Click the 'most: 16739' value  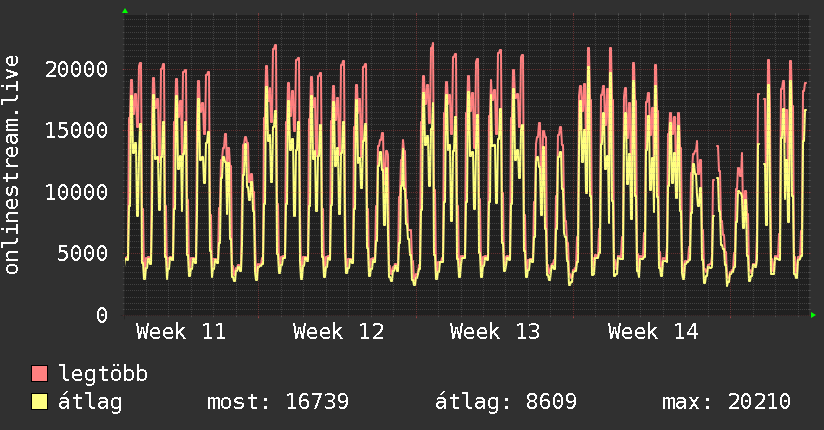coord(278,402)
